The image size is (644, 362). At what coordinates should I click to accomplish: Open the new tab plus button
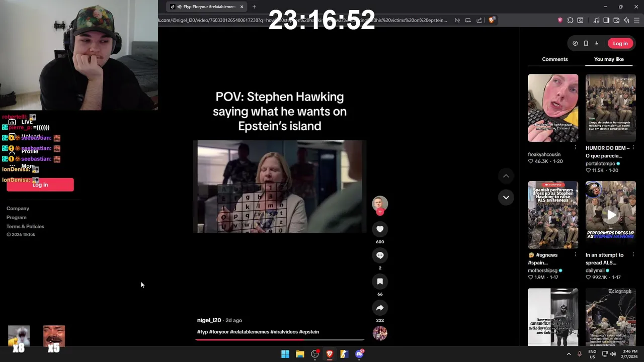(254, 7)
